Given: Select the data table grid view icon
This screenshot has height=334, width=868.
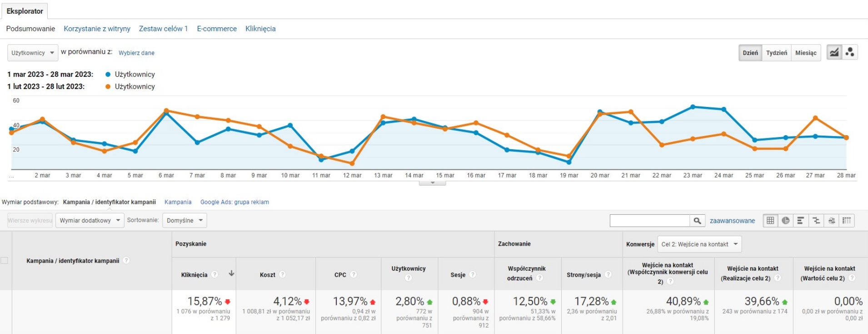Looking at the screenshot, I should click(x=770, y=220).
